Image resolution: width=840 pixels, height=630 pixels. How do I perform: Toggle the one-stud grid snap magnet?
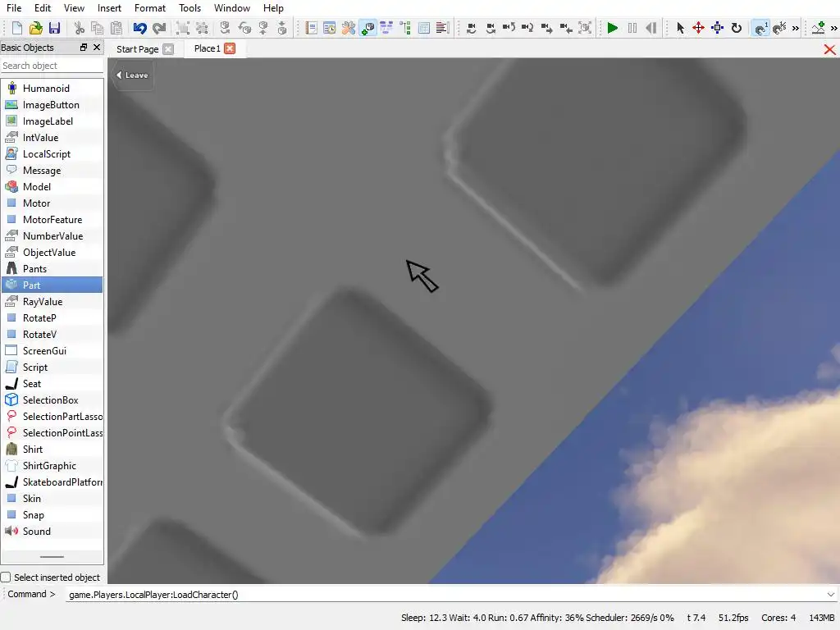760,28
